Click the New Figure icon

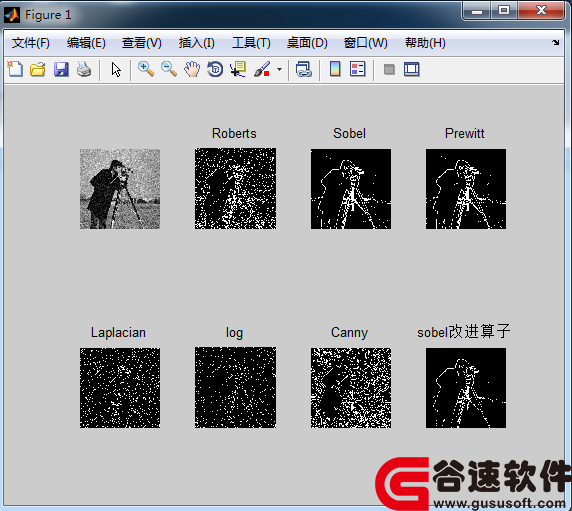pos(15,69)
